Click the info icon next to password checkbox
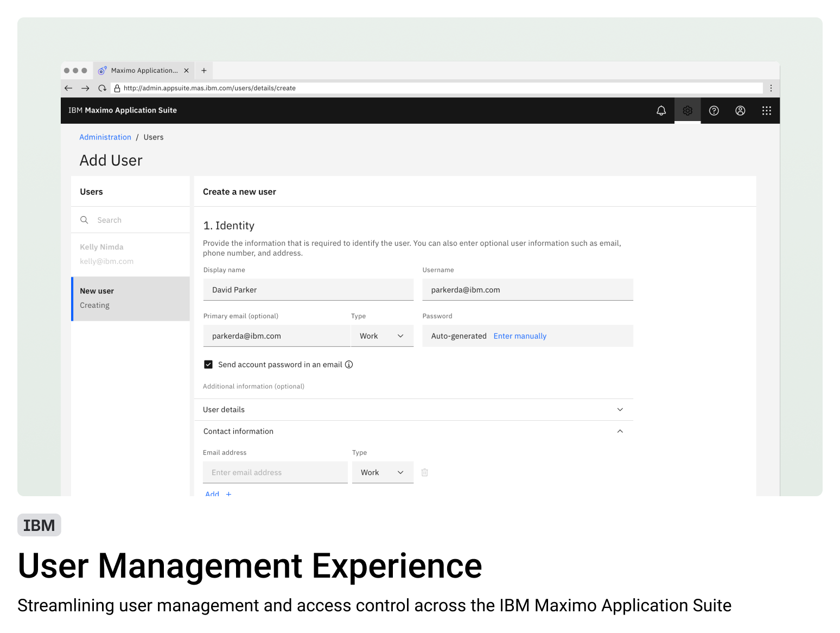Screen dimensions: 840x633 [348, 364]
